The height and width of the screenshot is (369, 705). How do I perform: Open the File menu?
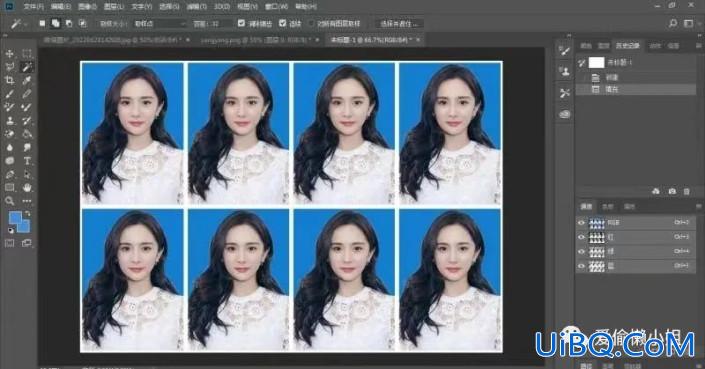pos(33,7)
